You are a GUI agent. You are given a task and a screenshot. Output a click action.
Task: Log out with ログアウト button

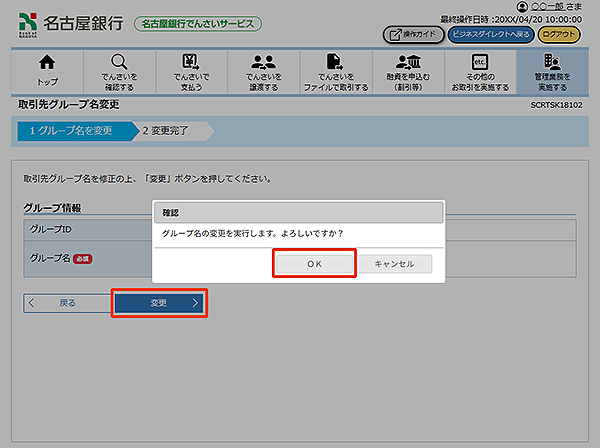point(558,35)
